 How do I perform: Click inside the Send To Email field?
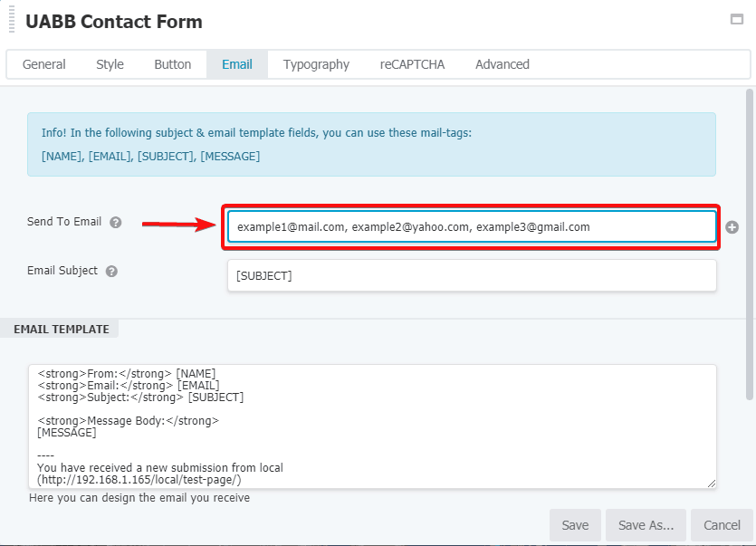(471, 226)
